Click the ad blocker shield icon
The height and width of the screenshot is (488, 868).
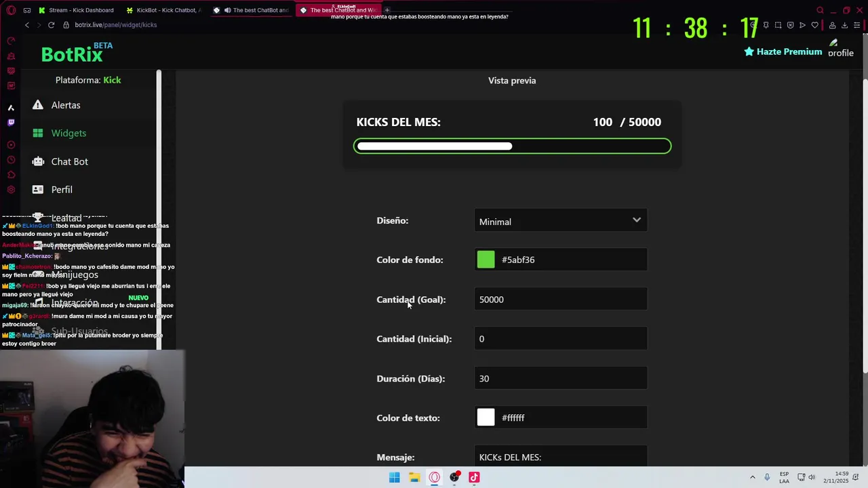pyautogui.click(x=790, y=25)
